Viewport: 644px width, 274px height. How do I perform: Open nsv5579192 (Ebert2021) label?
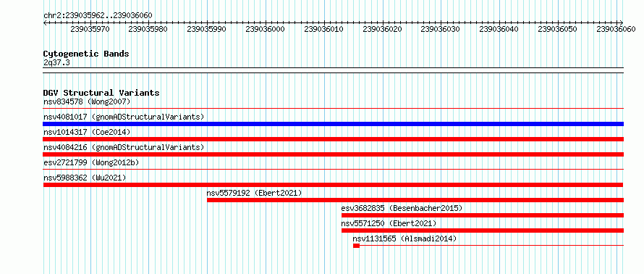pos(254,193)
